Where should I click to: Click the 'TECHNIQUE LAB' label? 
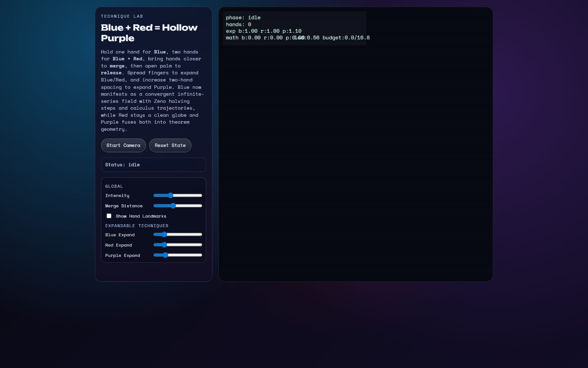pyautogui.click(x=122, y=16)
